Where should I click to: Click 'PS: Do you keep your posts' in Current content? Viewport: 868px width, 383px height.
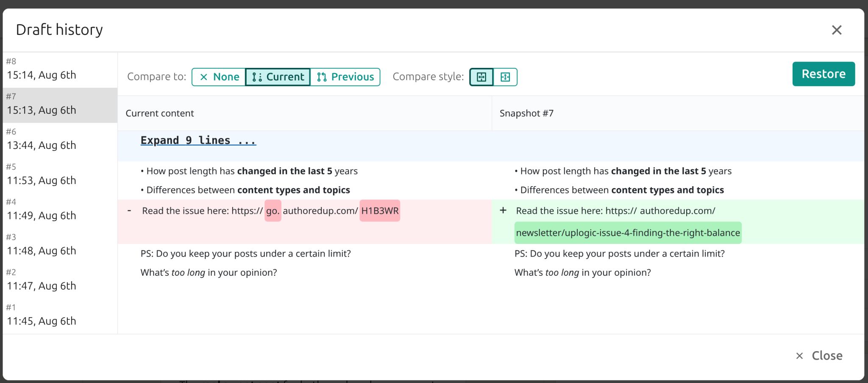246,254
